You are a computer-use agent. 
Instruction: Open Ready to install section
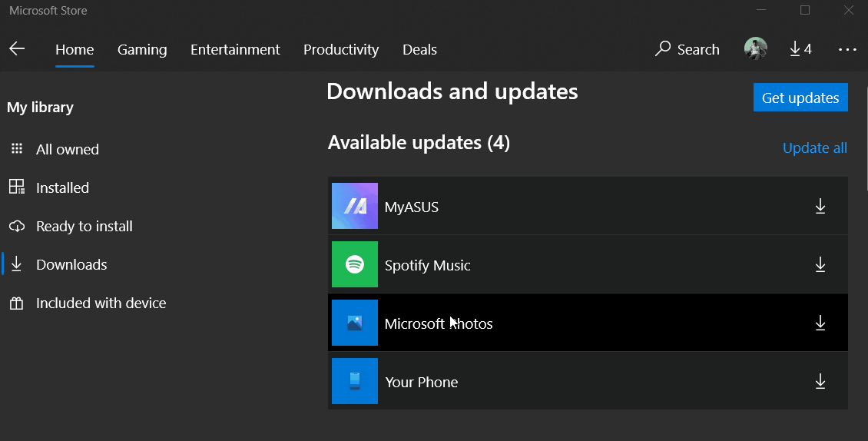[84, 227]
